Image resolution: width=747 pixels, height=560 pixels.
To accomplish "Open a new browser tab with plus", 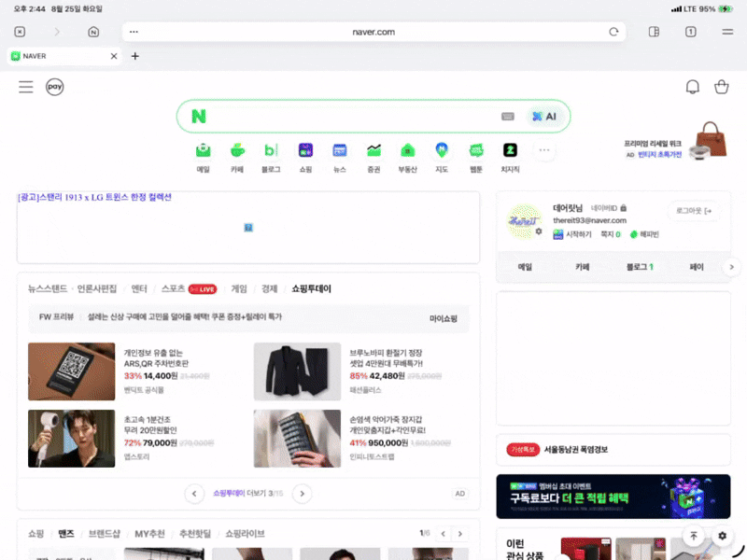I will [135, 56].
